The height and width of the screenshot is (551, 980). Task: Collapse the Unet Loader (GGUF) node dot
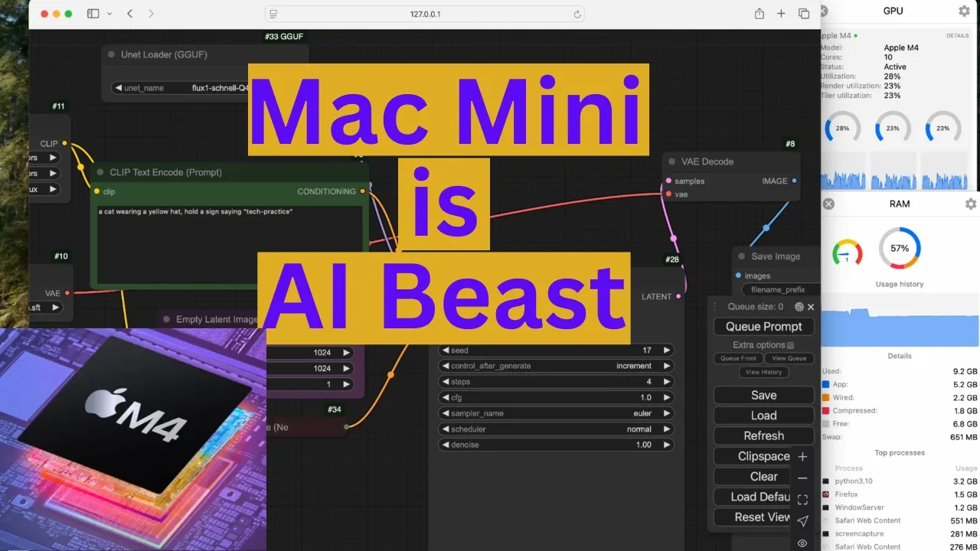point(112,54)
